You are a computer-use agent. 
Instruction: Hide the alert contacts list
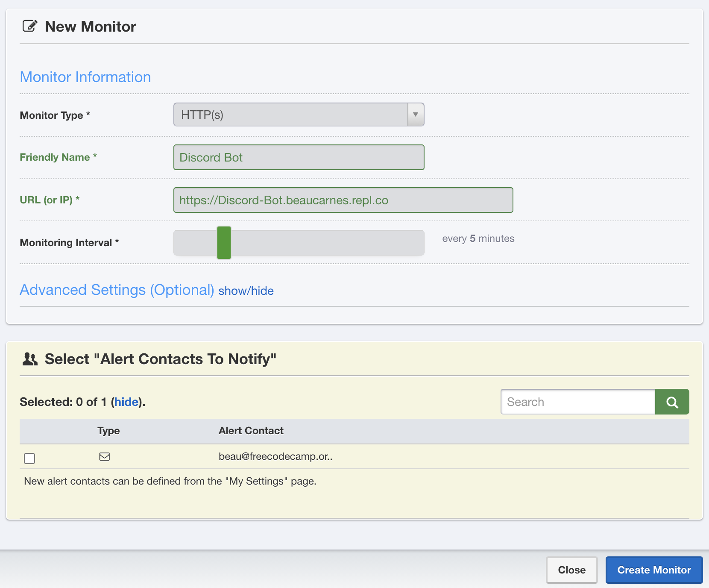point(126,402)
